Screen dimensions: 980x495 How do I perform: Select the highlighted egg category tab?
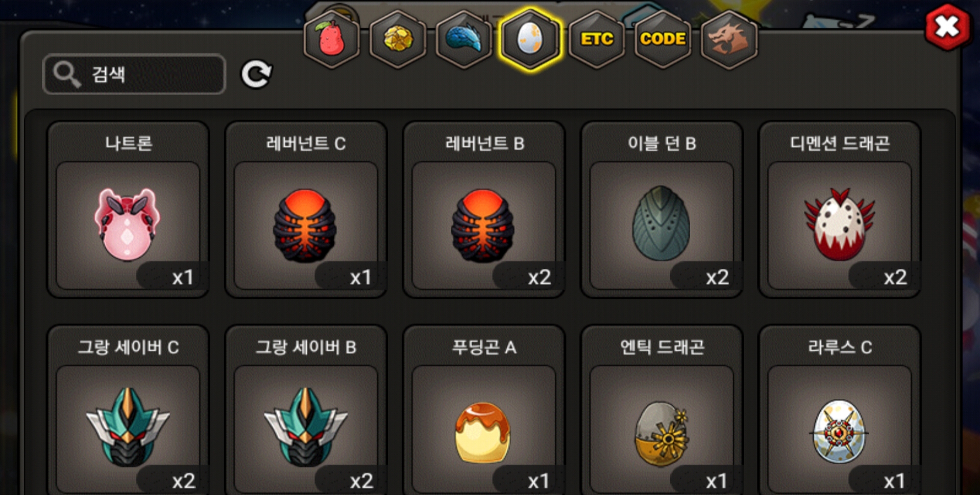coord(530,39)
